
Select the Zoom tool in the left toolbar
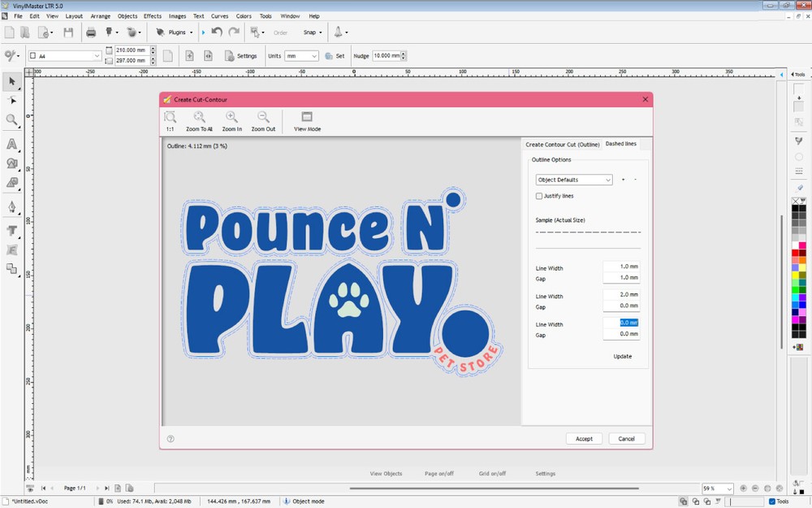click(x=11, y=120)
